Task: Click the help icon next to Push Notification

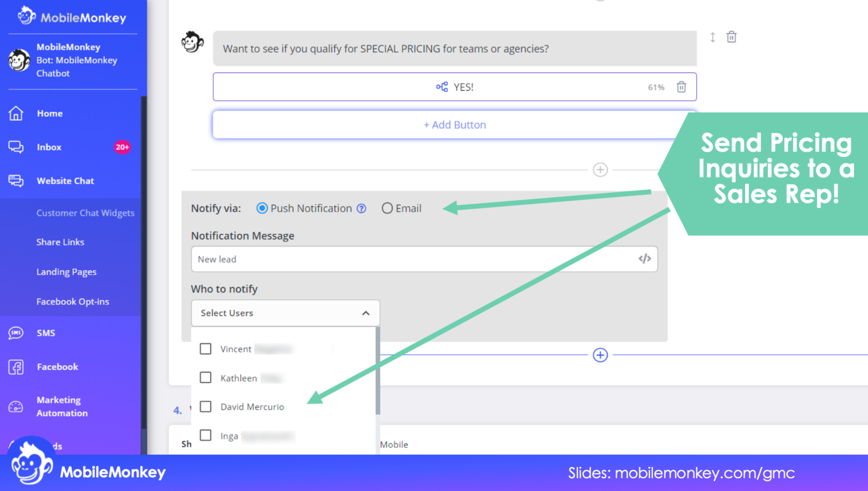Action: pos(361,208)
